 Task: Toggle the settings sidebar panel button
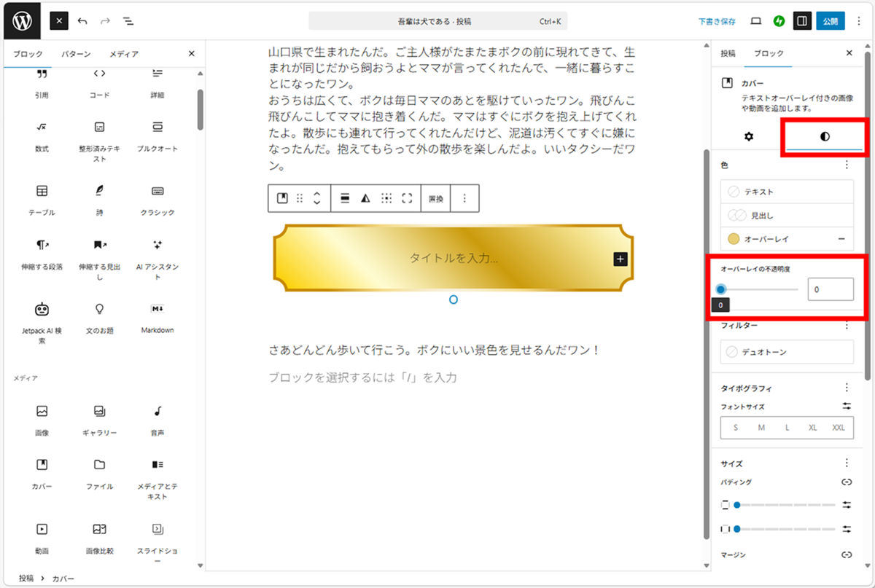point(802,21)
